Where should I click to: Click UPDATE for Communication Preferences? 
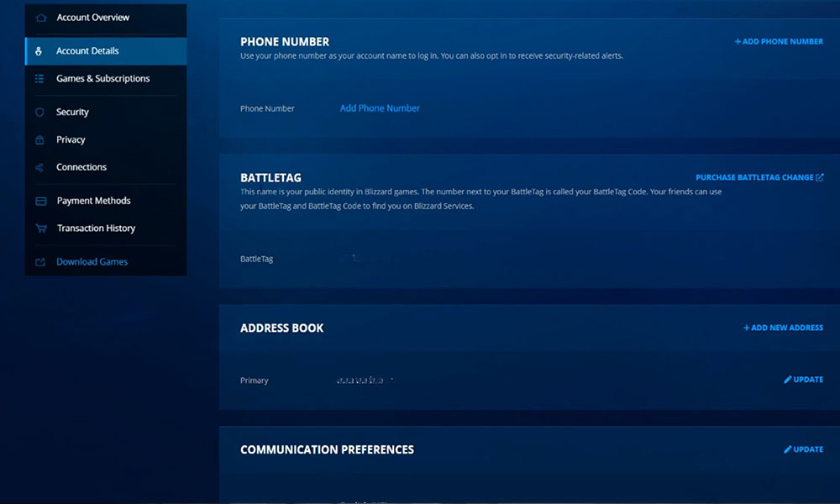click(804, 449)
